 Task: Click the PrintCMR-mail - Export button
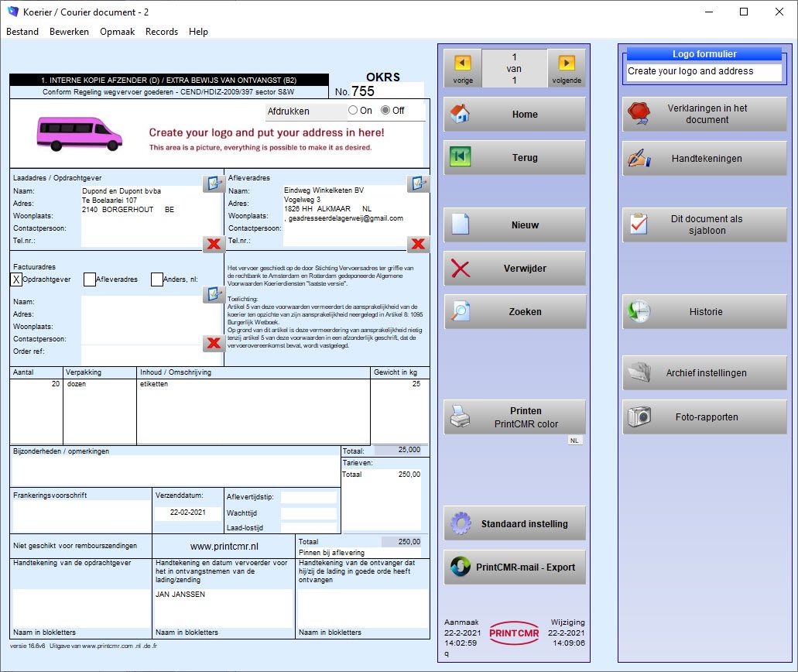tap(515, 567)
